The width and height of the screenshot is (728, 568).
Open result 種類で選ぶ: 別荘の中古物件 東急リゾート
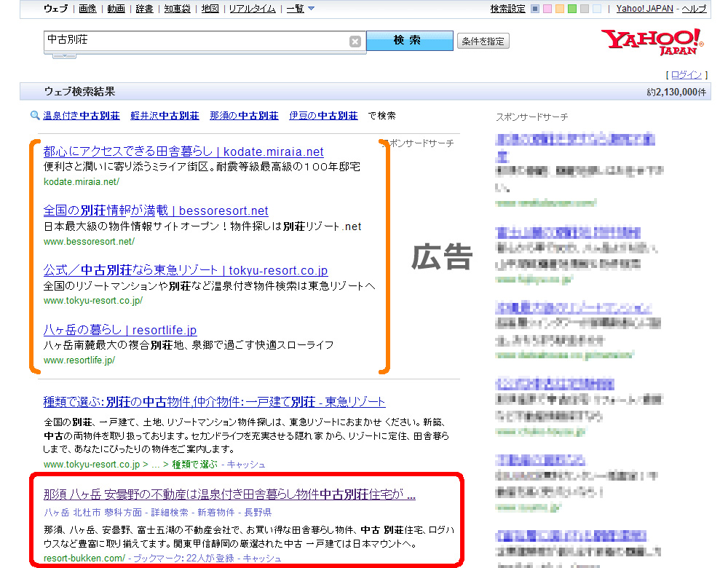tap(214, 401)
